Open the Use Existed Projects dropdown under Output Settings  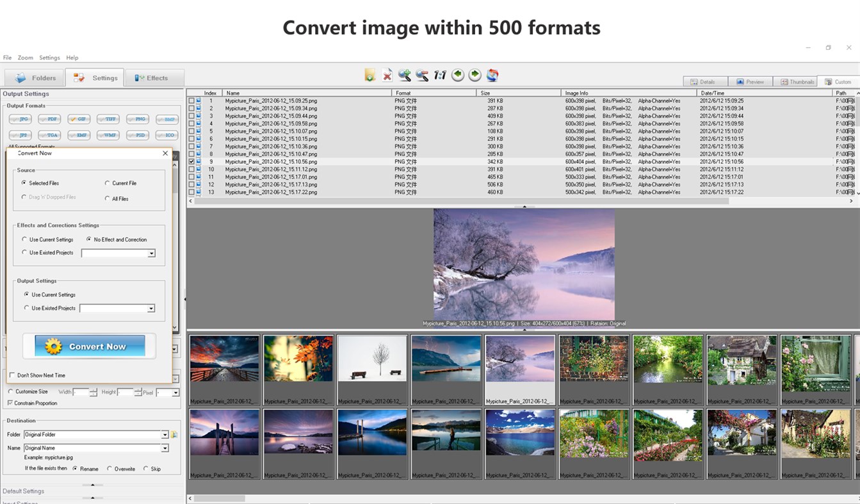pos(152,308)
